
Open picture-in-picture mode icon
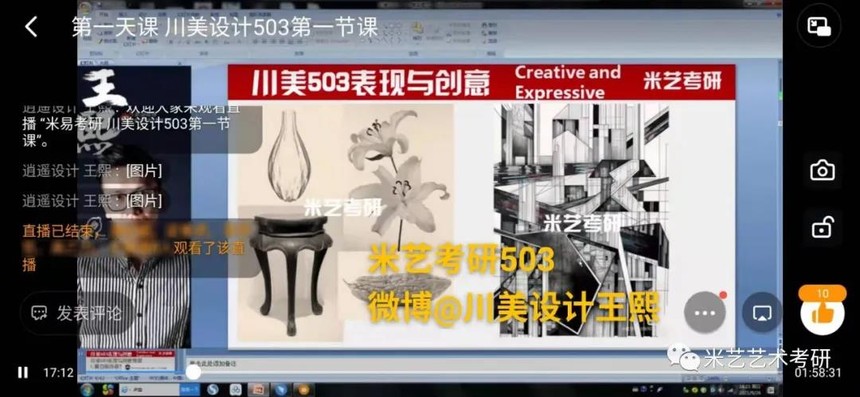click(819, 26)
